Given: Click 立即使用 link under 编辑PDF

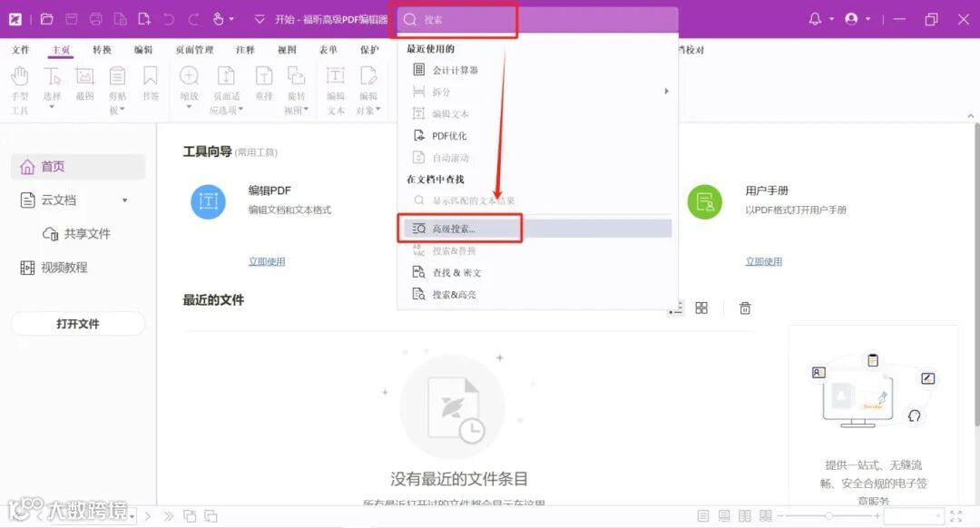Looking at the screenshot, I should pyautogui.click(x=267, y=261).
